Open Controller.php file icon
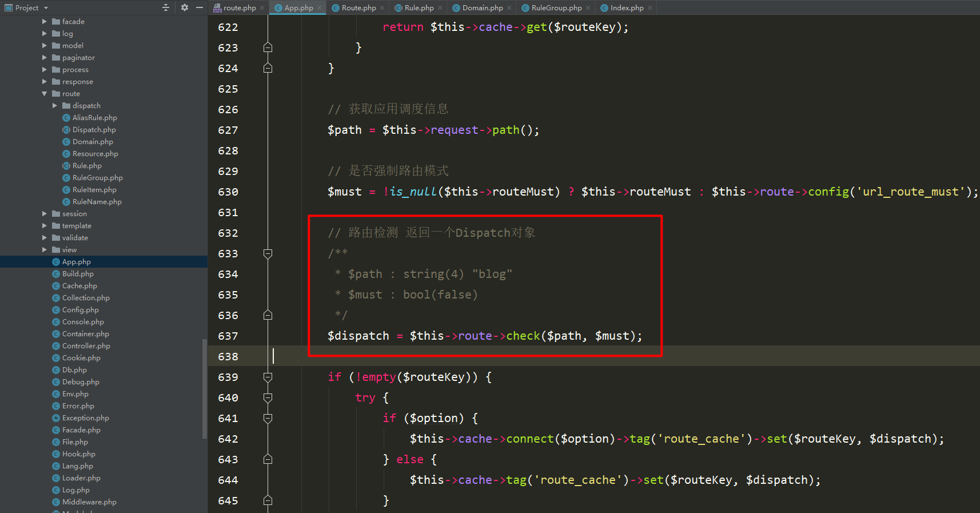The image size is (980, 513). tap(56, 345)
